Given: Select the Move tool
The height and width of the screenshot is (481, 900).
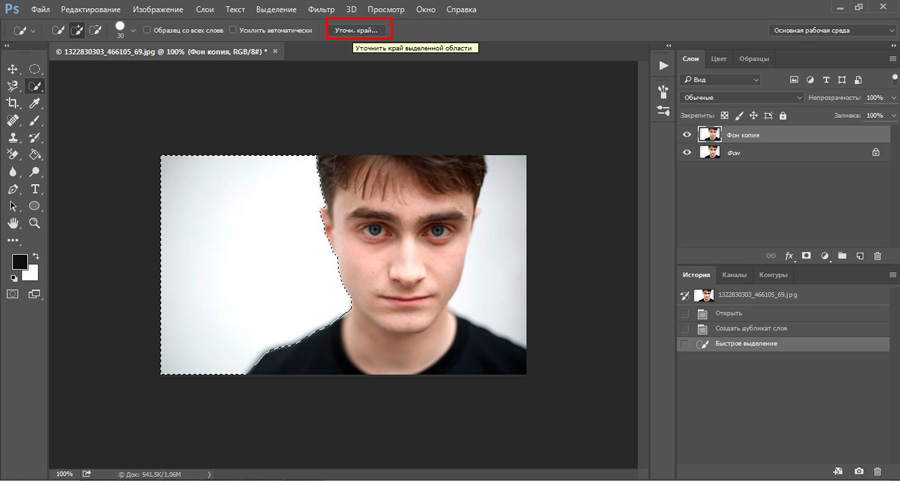Looking at the screenshot, I should pyautogui.click(x=13, y=69).
